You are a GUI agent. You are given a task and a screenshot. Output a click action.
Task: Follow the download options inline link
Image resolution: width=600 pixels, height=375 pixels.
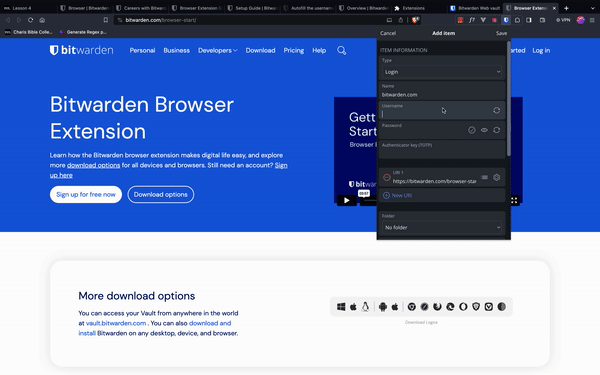click(93, 165)
